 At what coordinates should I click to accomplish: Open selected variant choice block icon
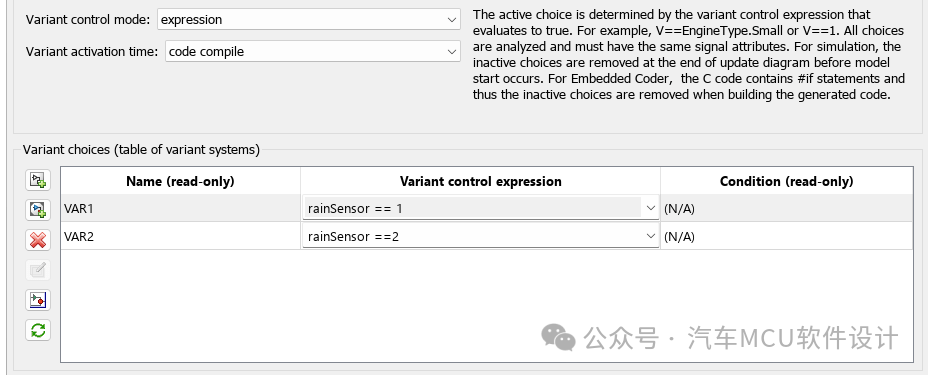(x=38, y=300)
